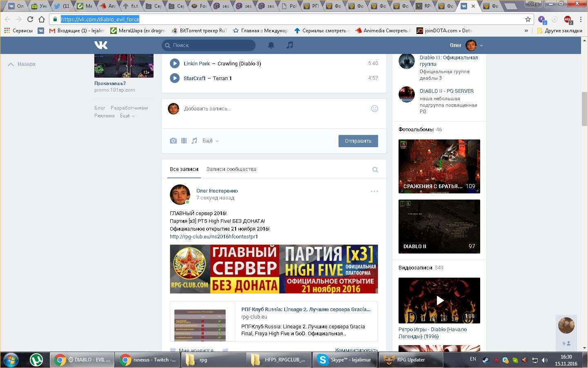The height and width of the screenshot is (368, 588).
Task: Show more bookmarks chevron
Action: 526,31
